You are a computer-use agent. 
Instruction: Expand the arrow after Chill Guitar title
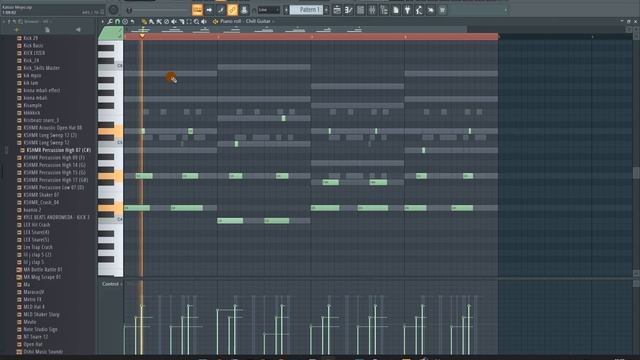coord(273,21)
